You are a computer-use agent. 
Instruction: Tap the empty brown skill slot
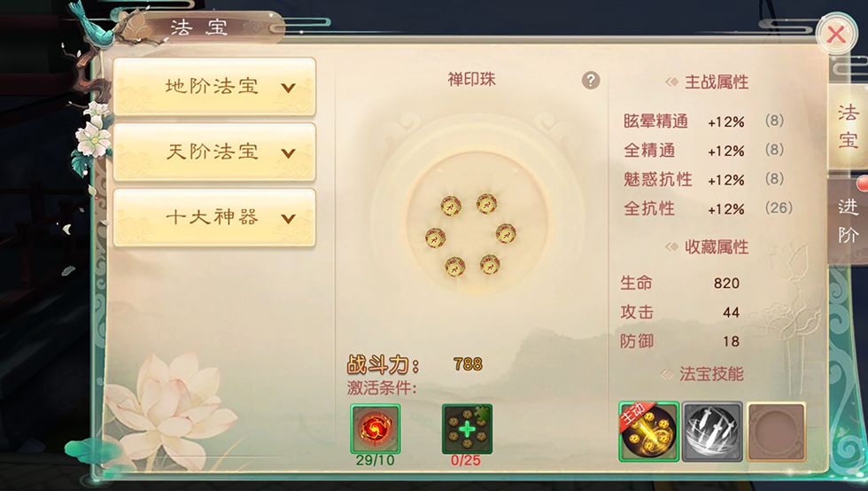tap(776, 432)
